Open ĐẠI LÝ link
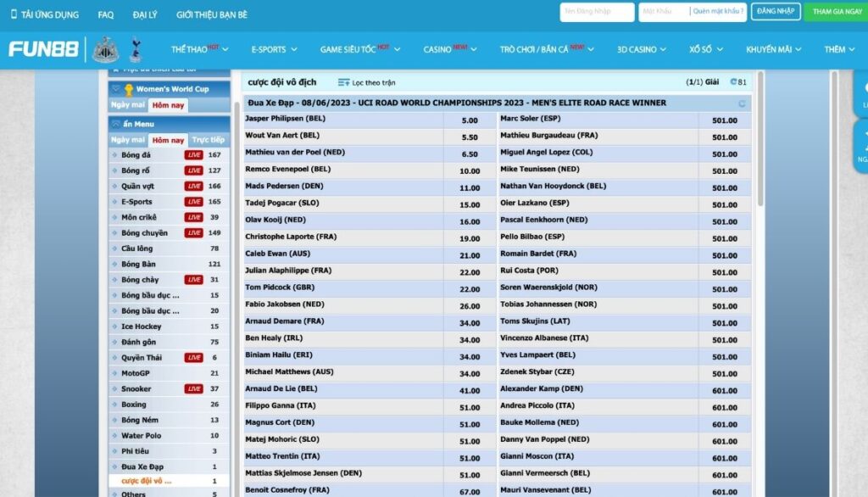 145,15
